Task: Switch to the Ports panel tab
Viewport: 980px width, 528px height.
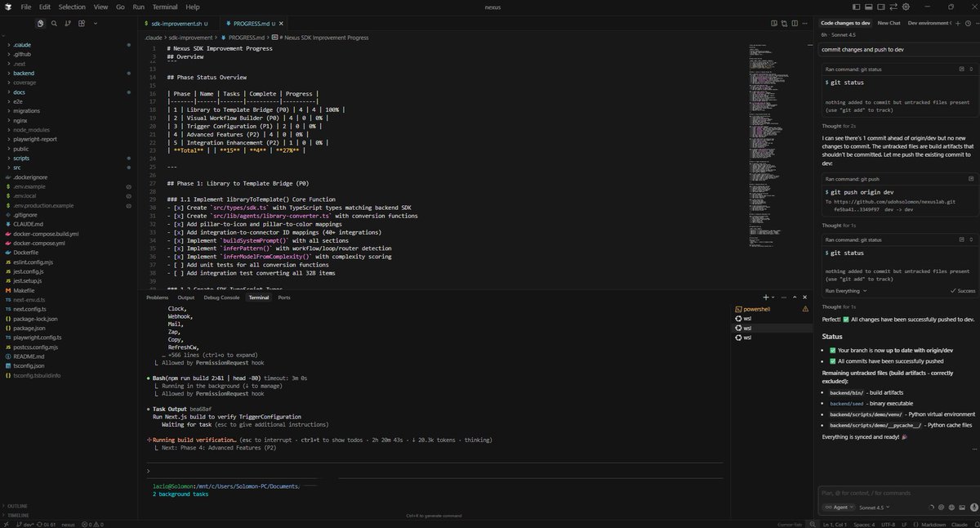Action: [x=284, y=298]
